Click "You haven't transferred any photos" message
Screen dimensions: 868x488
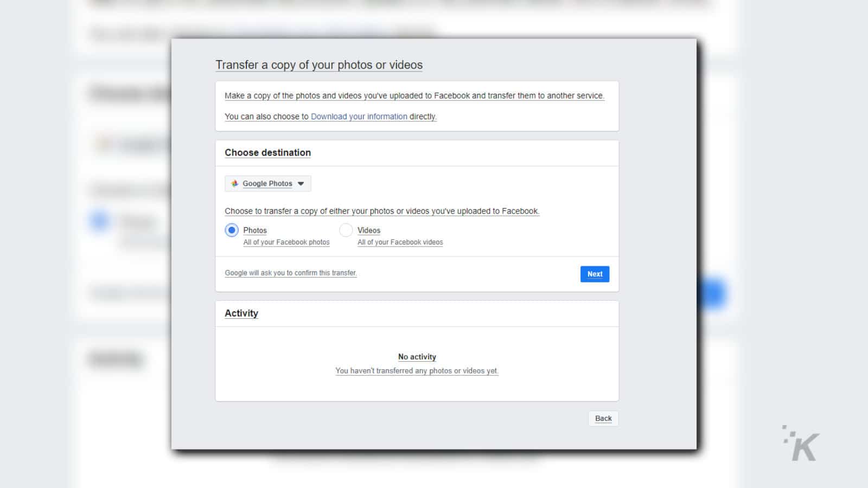pos(417,371)
